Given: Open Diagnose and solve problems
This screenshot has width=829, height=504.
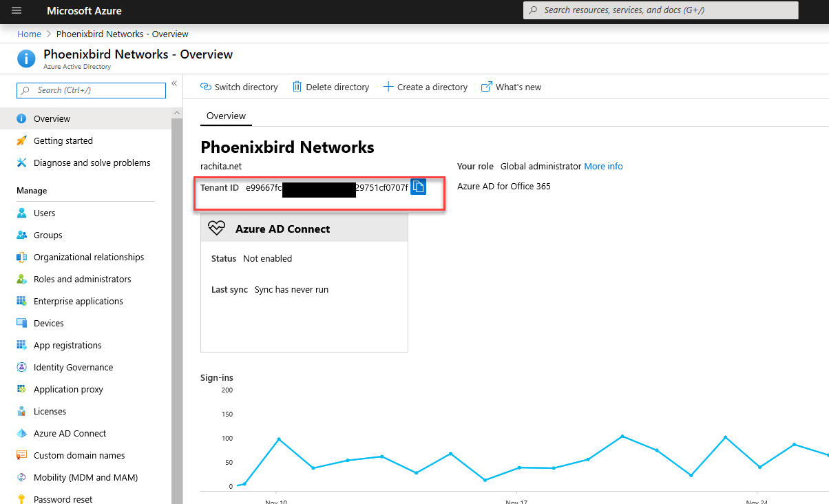Looking at the screenshot, I should click(92, 162).
